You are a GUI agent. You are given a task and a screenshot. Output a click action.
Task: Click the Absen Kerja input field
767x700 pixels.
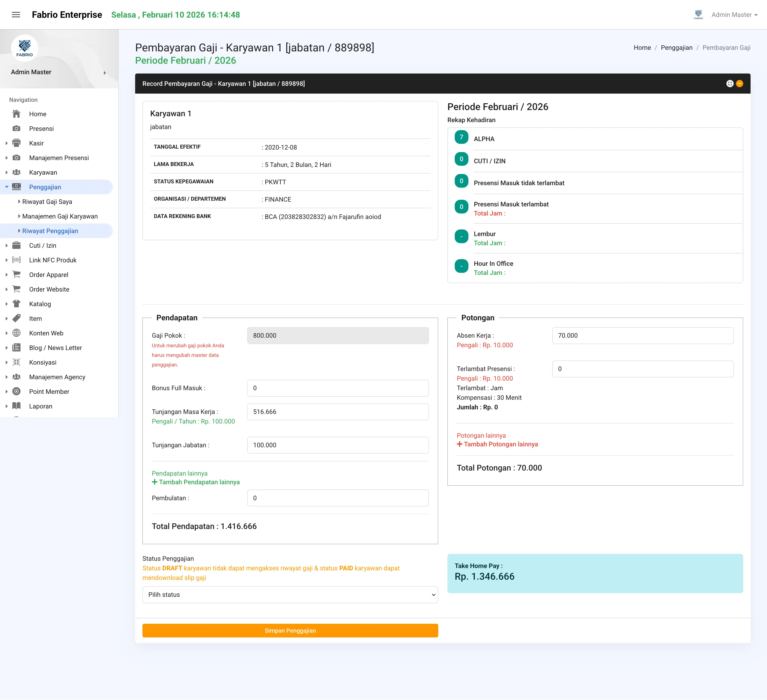click(643, 336)
